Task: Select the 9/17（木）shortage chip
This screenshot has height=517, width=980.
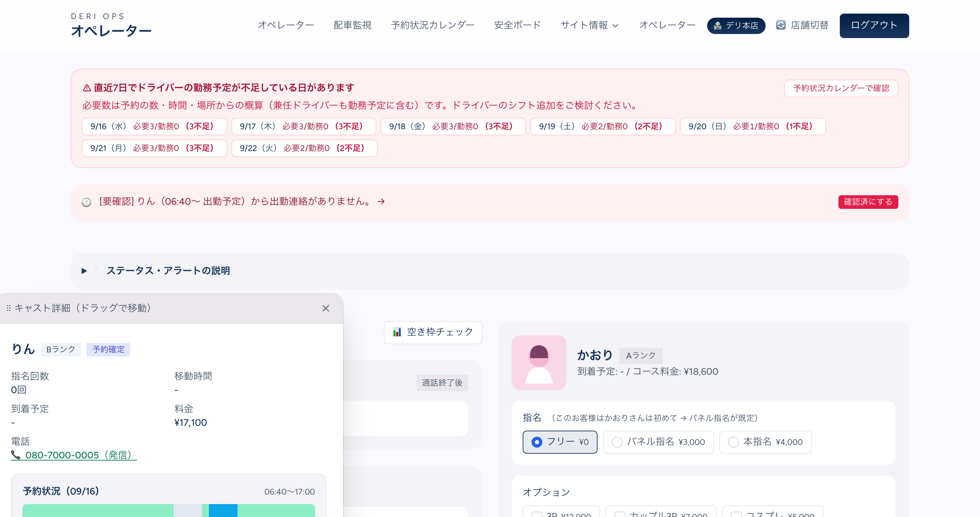Action: pyautogui.click(x=304, y=126)
